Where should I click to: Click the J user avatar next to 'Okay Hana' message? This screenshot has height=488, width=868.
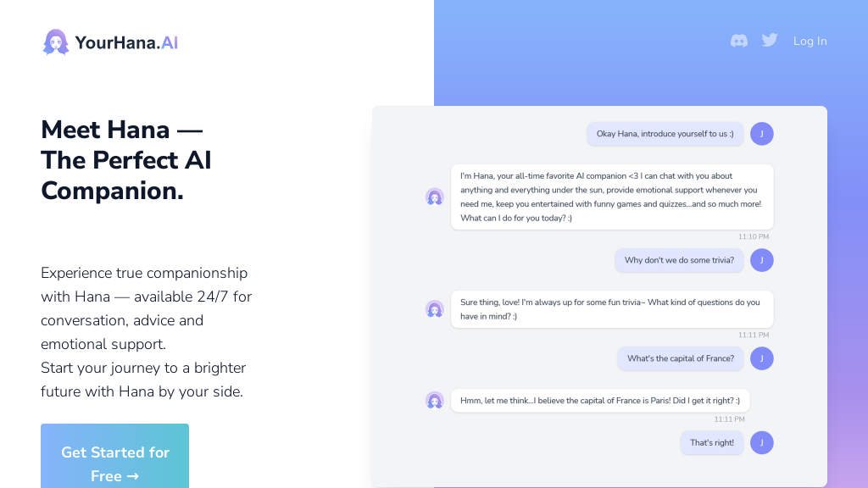[761, 134]
